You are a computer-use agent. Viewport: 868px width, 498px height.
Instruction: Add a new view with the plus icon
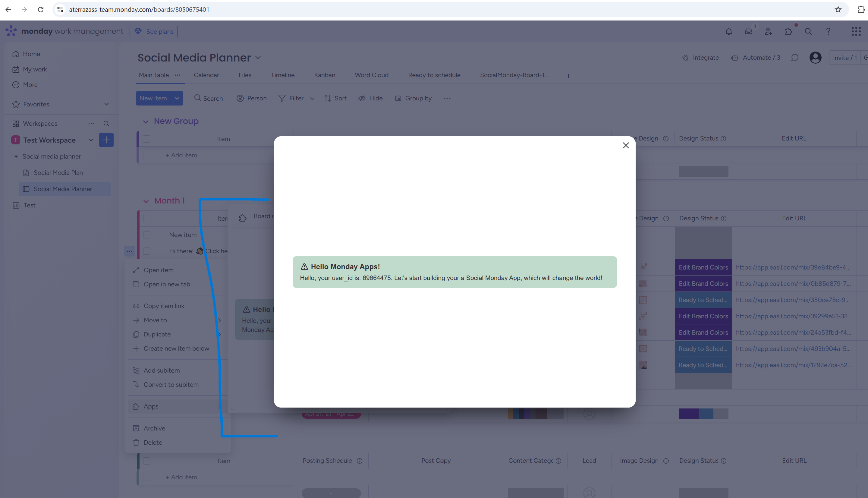pos(568,76)
